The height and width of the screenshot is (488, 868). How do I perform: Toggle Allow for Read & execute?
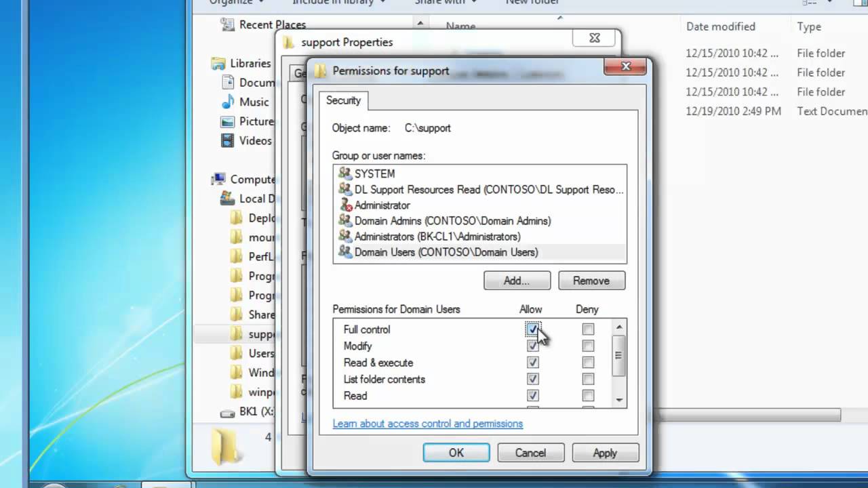[533, 363]
